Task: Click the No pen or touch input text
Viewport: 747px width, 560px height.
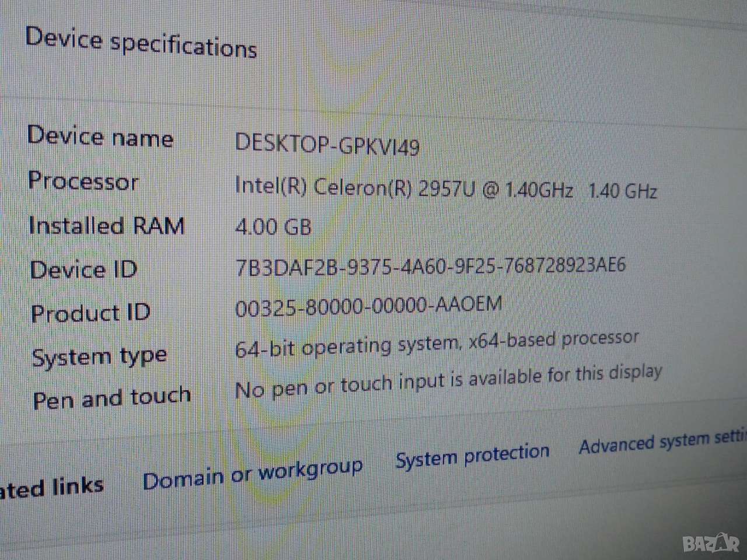Action: 448,380
